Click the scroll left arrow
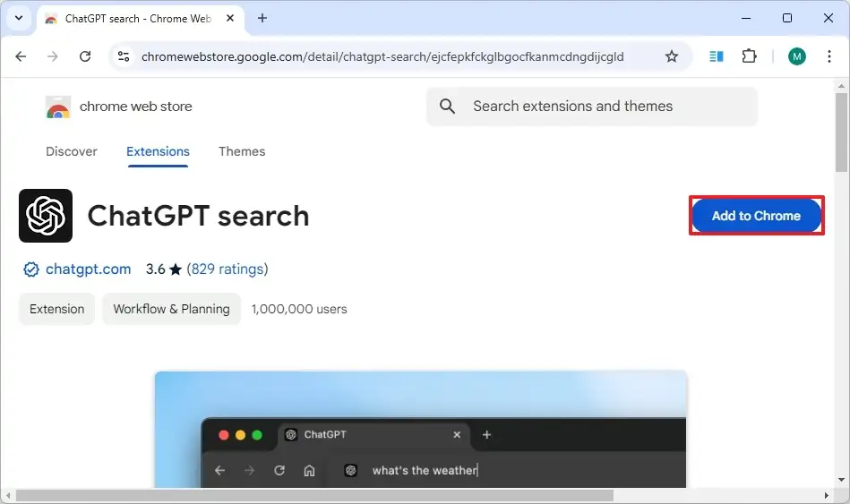850x504 pixels. coord(7,496)
